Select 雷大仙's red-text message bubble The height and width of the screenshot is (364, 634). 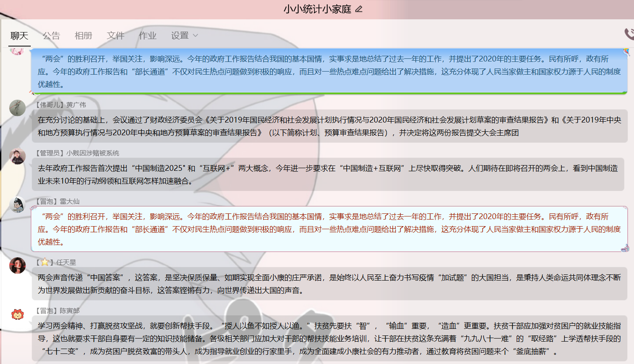pyautogui.click(x=329, y=229)
